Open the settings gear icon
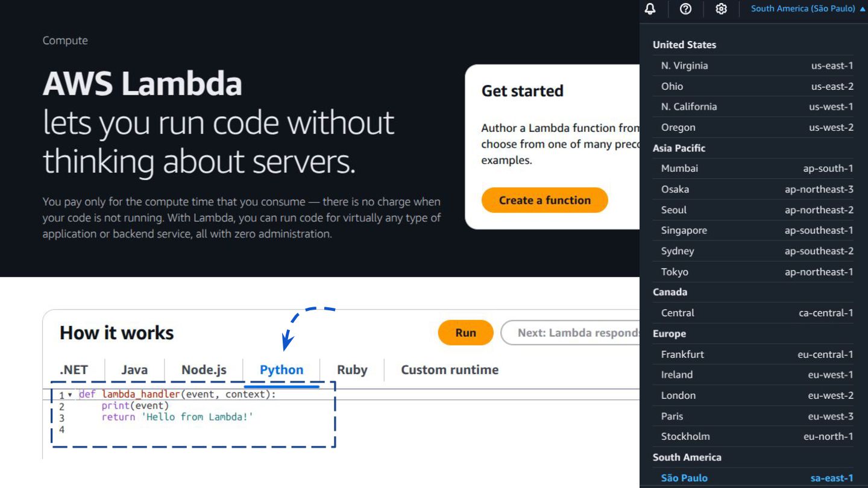 tap(721, 8)
